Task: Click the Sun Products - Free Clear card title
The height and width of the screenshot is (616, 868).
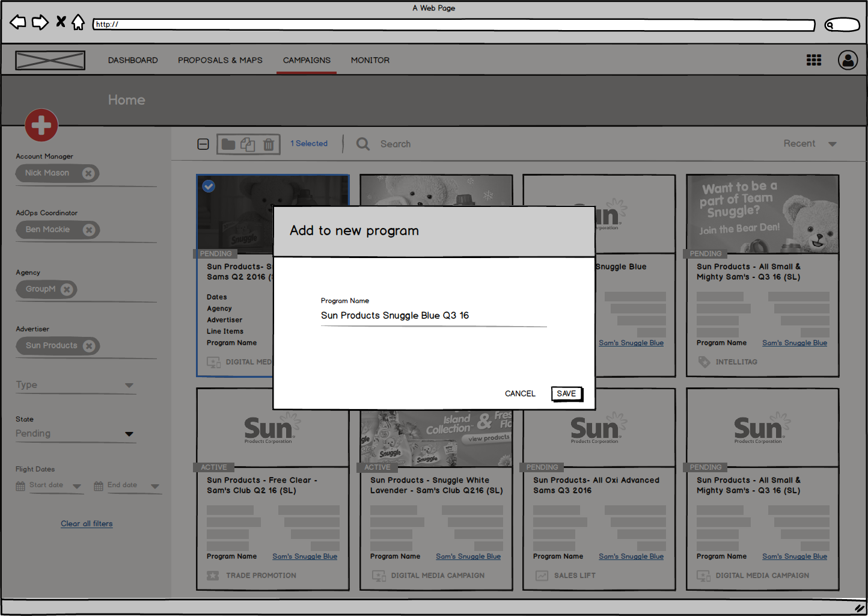Action: (261, 485)
